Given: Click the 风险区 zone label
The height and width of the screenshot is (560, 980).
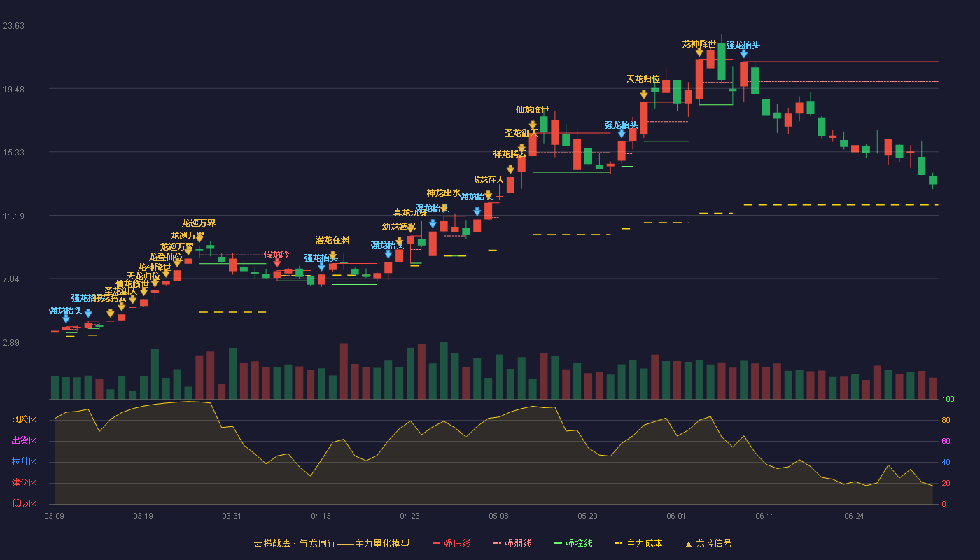Looking at the screenshot, I should click(x=24, y=420).
